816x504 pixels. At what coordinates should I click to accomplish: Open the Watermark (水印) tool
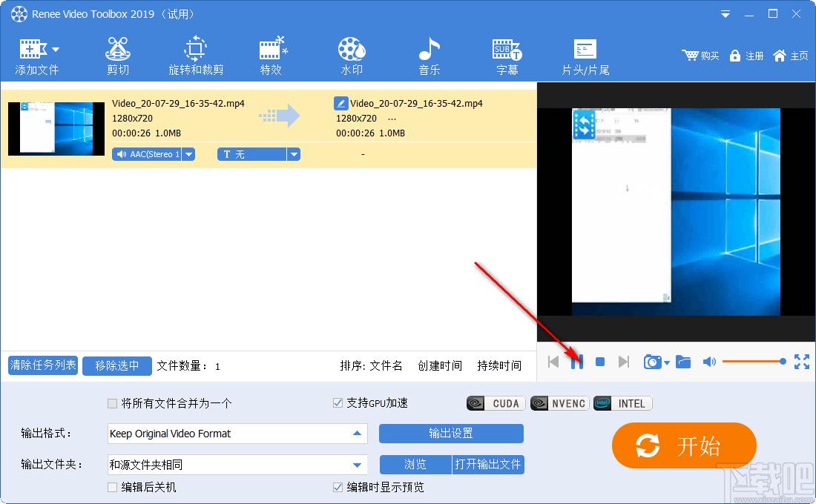tap(352, 56)
